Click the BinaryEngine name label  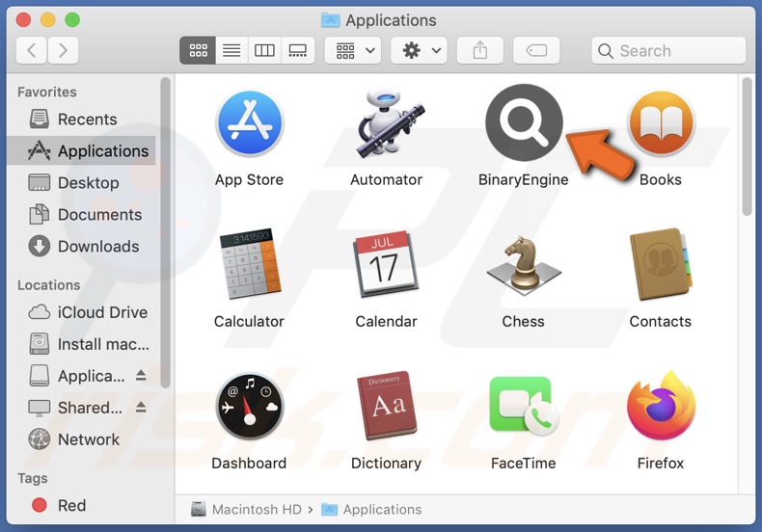point(524,180)
